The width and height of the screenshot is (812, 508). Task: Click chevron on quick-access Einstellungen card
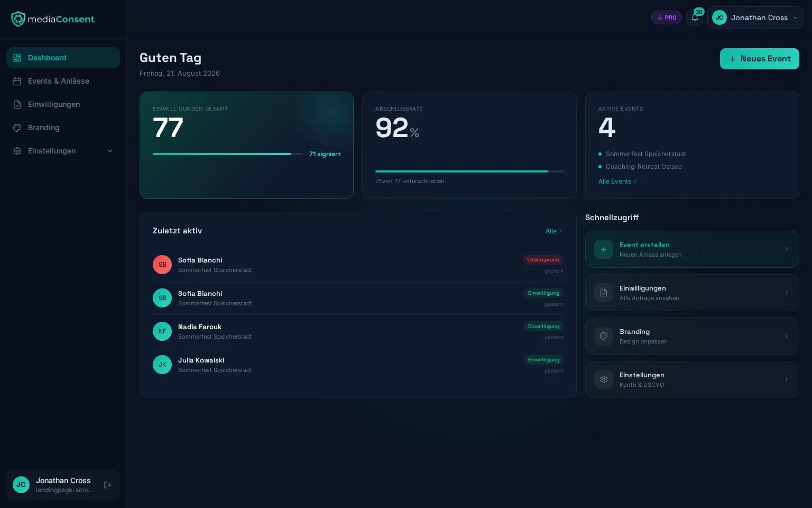(x=786, y=379)
